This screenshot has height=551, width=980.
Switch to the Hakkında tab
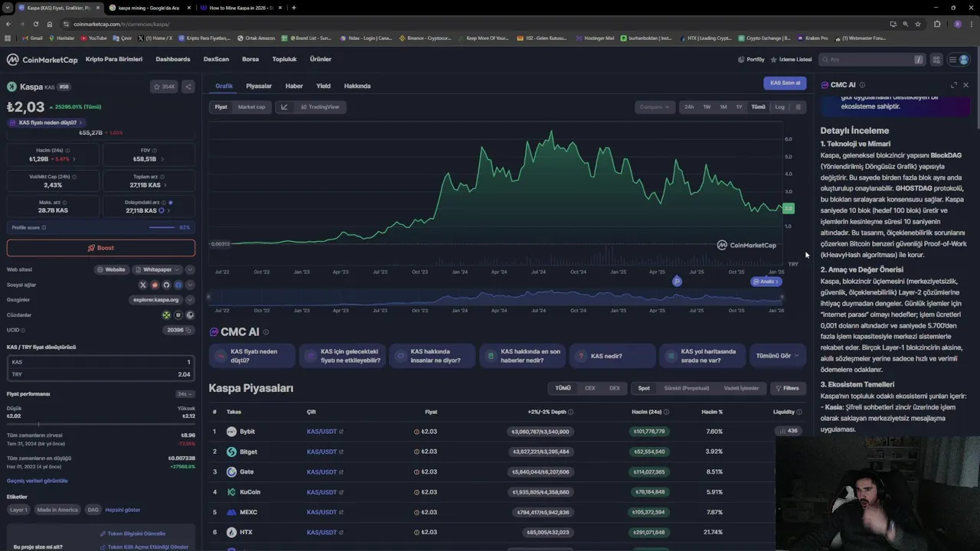[x=358, y=86]
